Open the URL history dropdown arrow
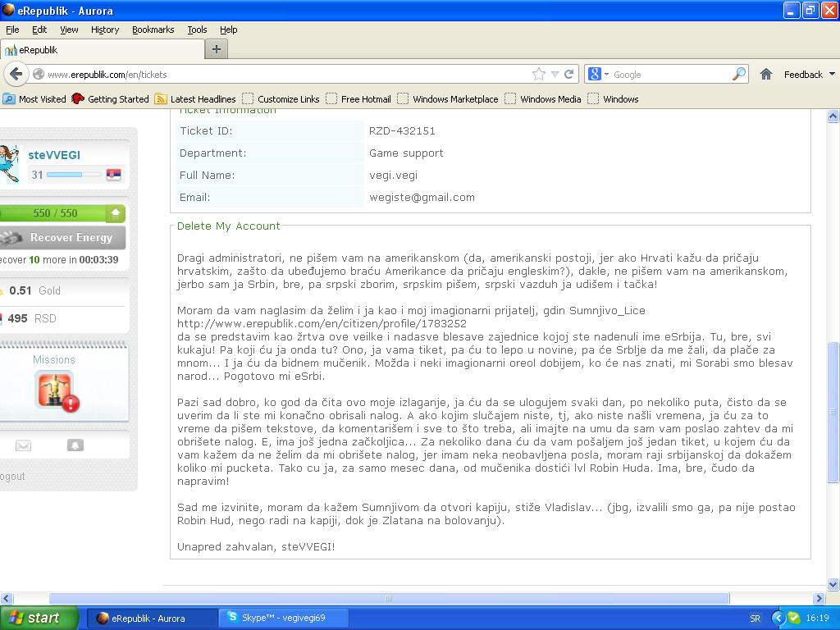This screenshot has width=840, height=630. pos(555,74)
